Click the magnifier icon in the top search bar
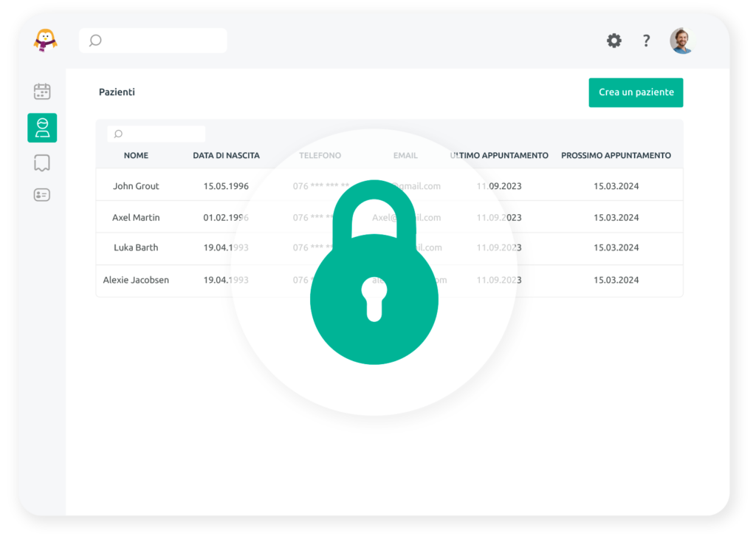This screenshot has height=545, width=756. click(95, 41)
